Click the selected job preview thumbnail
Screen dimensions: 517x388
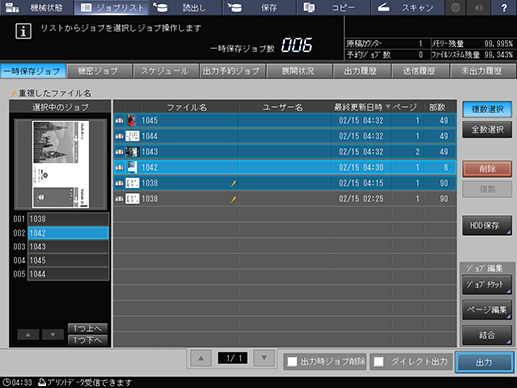pos(60,164)
